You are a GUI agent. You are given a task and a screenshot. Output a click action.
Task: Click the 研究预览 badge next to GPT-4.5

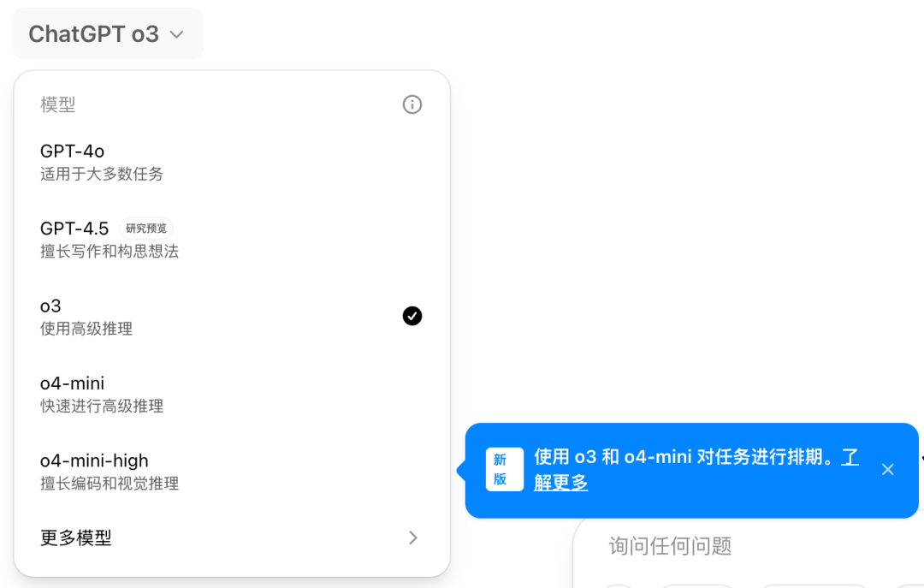[146, 229]
